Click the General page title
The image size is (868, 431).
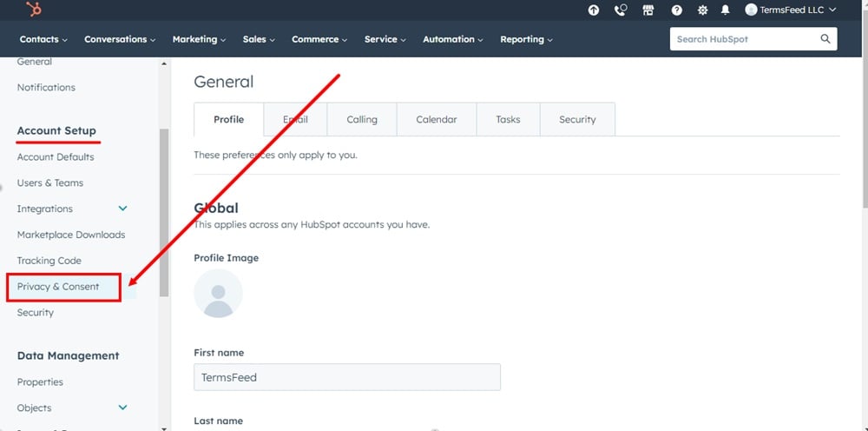(x=224, y=82)
